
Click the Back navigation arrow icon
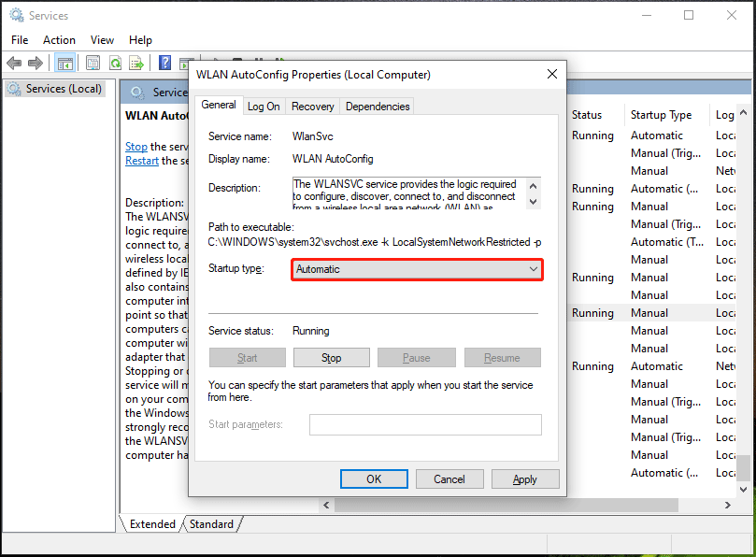coord(14,63)
